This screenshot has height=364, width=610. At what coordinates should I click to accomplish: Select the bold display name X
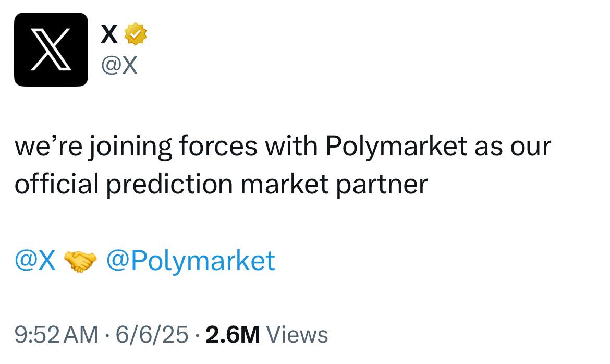pyautogui.click(x=109, y=34)
